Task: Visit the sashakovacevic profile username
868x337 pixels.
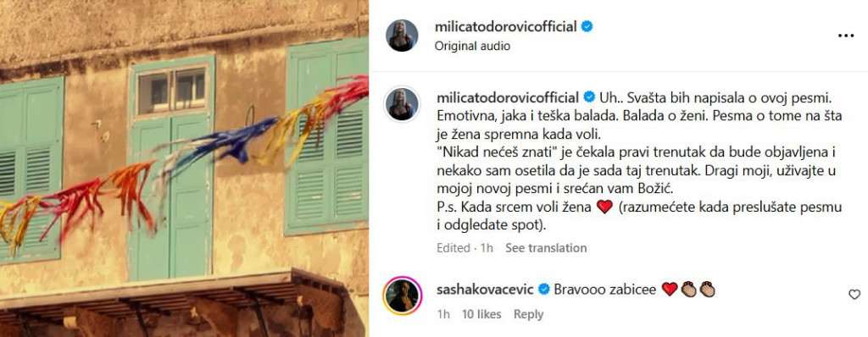Action: point(485,289)
